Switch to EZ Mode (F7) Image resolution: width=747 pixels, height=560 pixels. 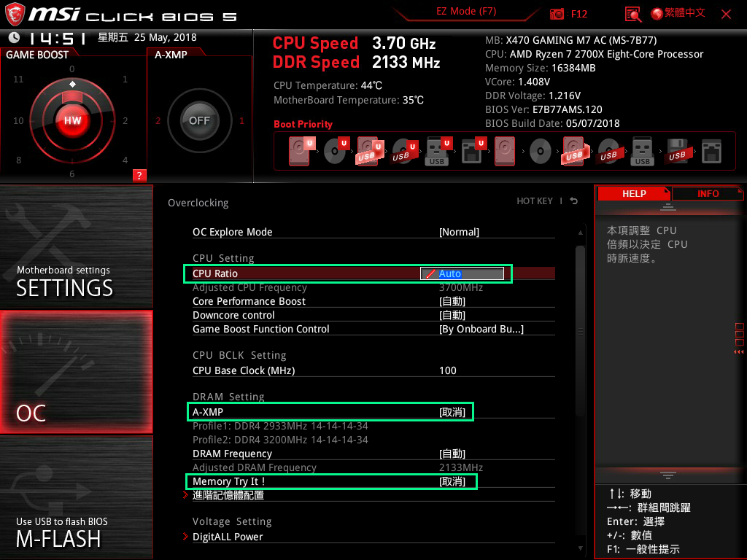466,12
